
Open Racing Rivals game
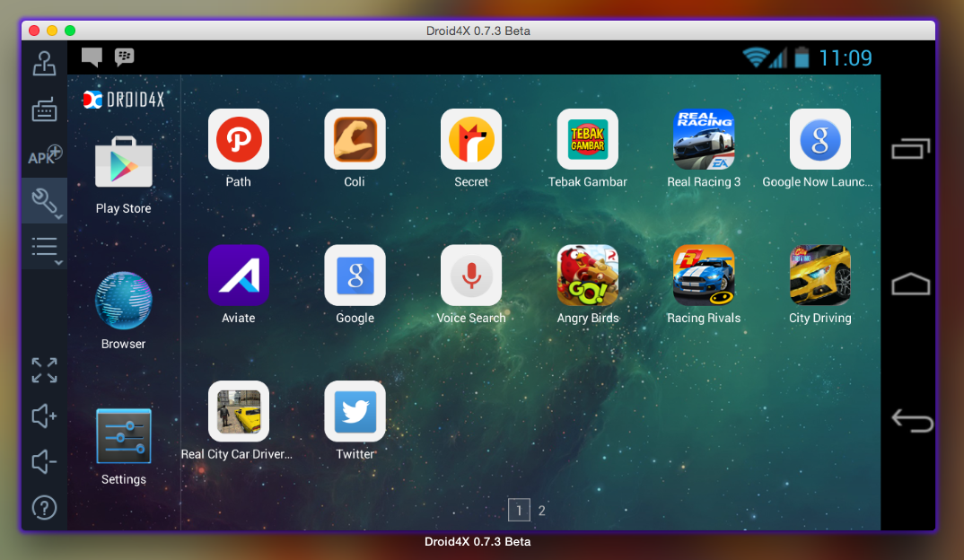point(704,276)
